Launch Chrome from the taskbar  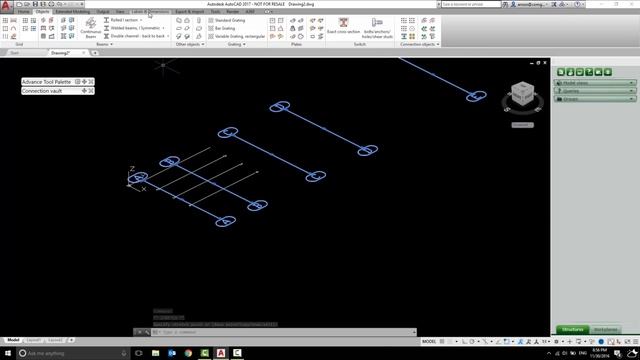(x=188, y=353)
